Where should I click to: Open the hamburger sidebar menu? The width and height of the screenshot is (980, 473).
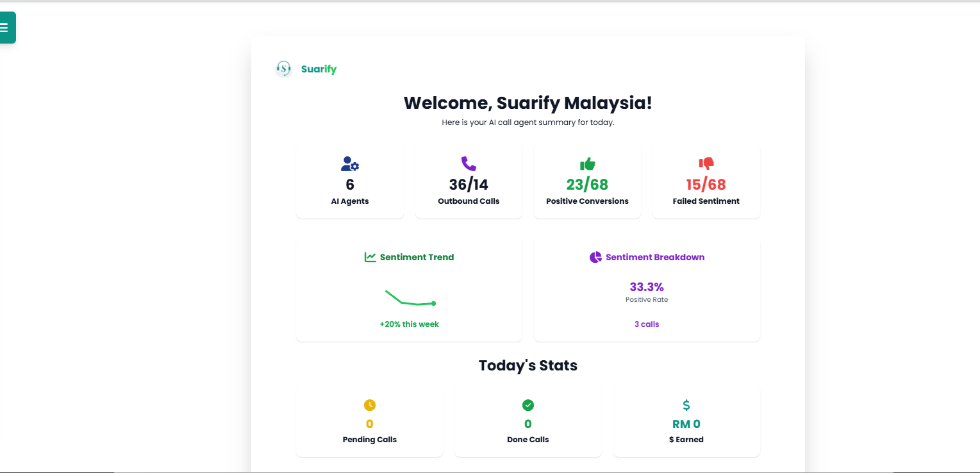5,28
